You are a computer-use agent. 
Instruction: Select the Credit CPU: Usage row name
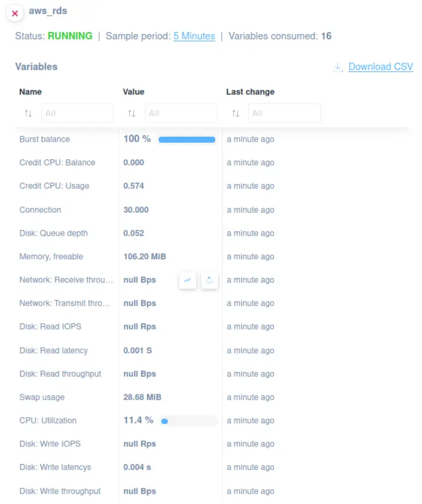pos(54,186)
